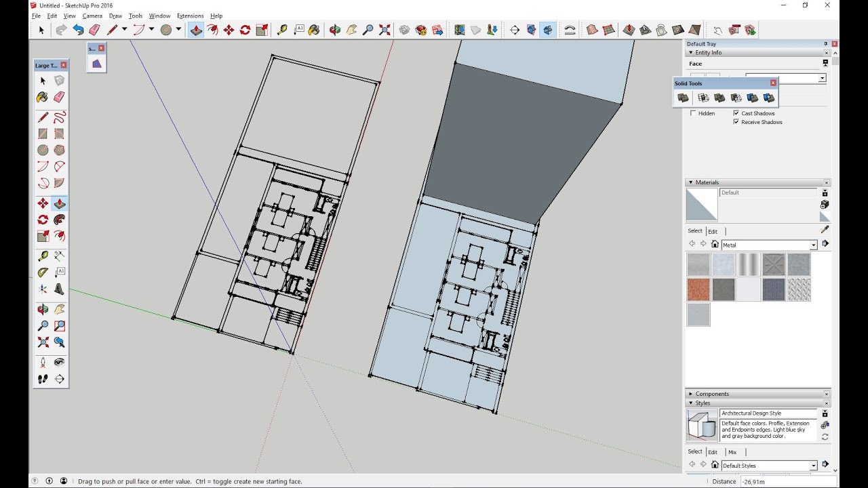Select the Look Around eye tool
This screenshot has height=488, width=868.
pos(59,363)
